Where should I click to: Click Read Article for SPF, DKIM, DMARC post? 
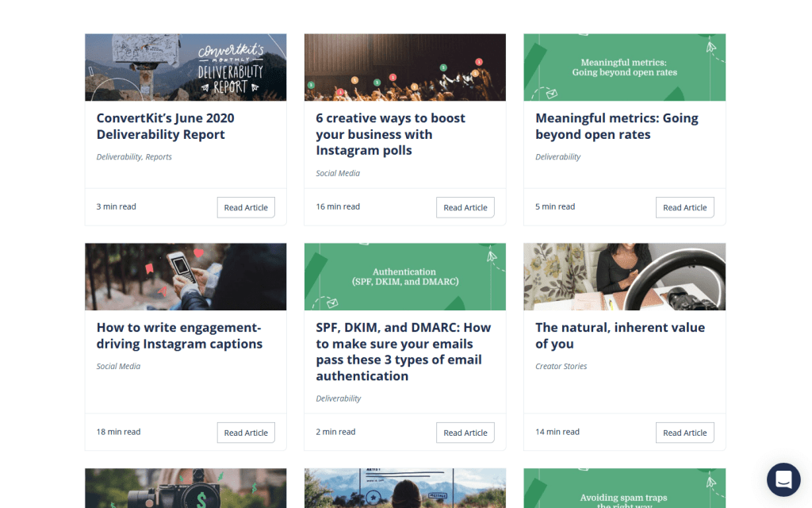coord(465,433)
